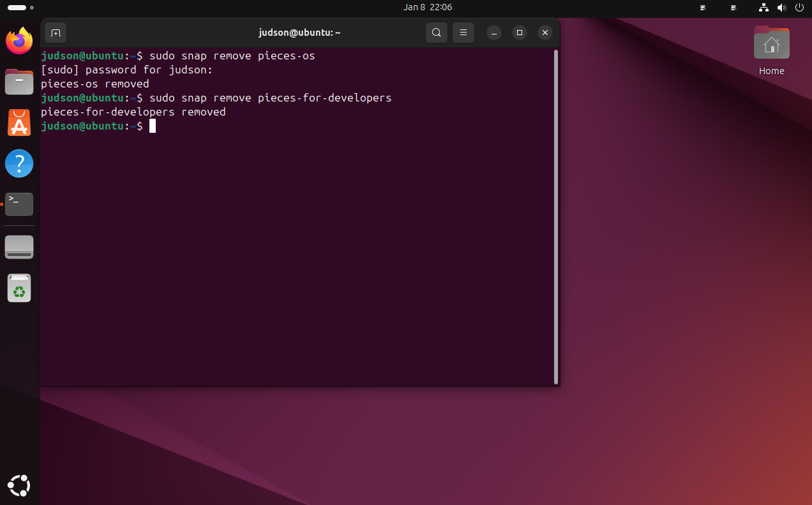Open the Help icon in dock
The width and height of the screenshot is (812, 505).
click(x=19, y=163)
